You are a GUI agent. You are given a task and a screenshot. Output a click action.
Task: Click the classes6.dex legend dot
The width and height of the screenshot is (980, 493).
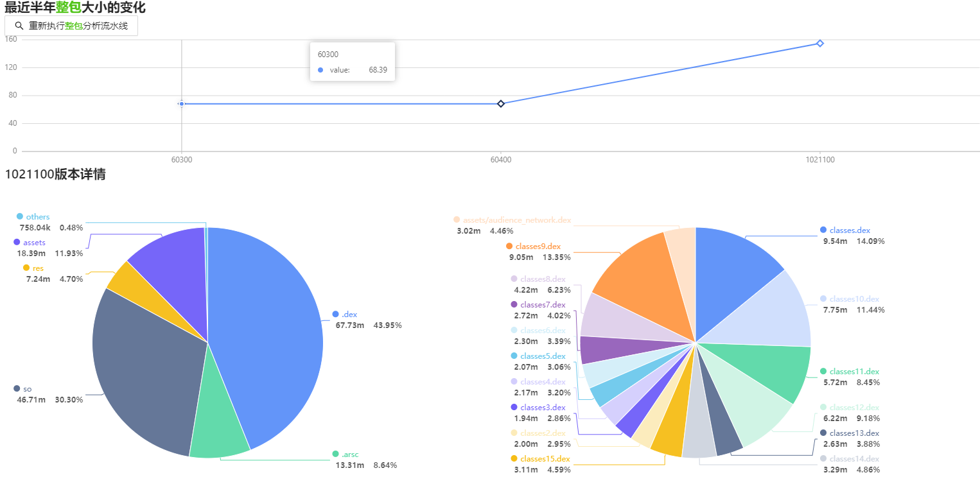514,330
